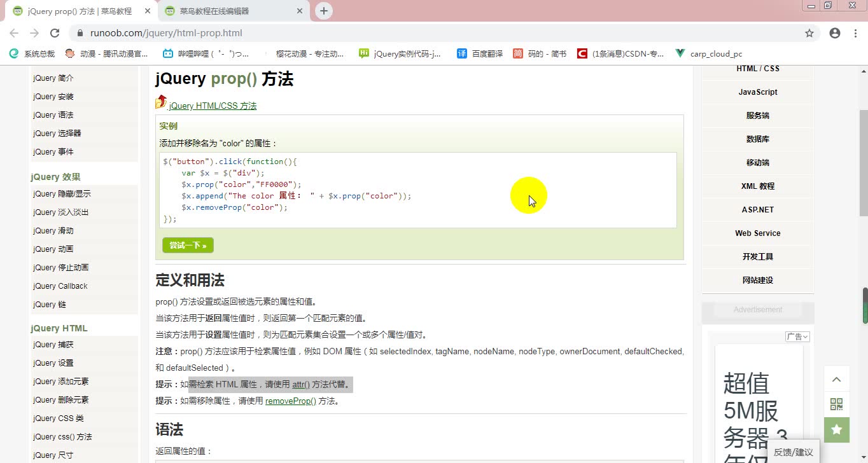Open jQuery实例代码 bookmark
Image resolution: width=868 pixels, height=463 pixels.
point(400,54)
